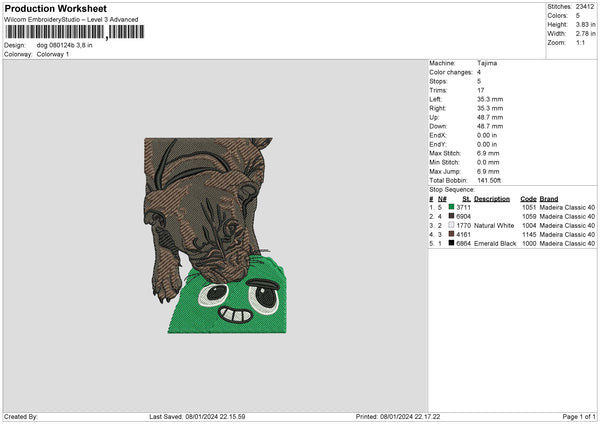Click the embroidery design preview image

click(207, 235)
